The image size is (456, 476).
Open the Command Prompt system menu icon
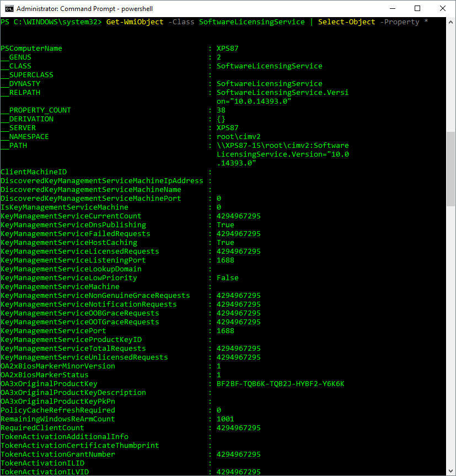9,8
